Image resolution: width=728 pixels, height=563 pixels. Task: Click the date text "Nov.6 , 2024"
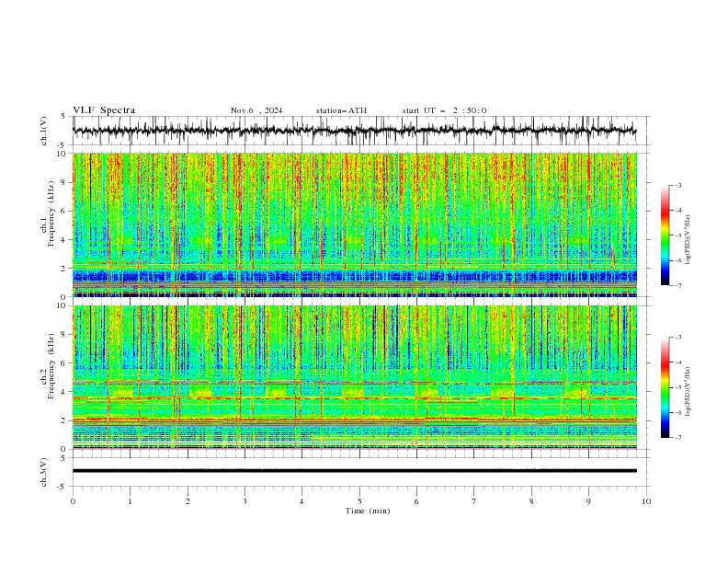coord(256,110)
